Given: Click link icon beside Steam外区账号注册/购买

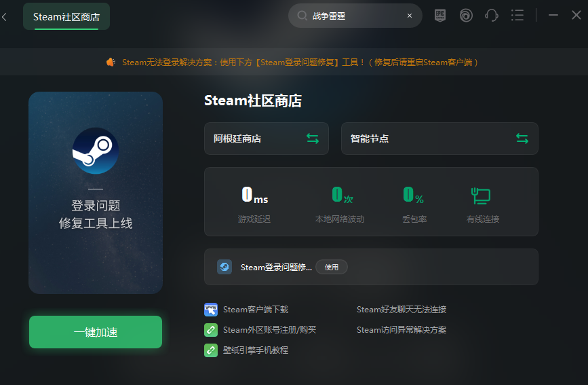Looking at the screenshot, I should coord(211,330).
